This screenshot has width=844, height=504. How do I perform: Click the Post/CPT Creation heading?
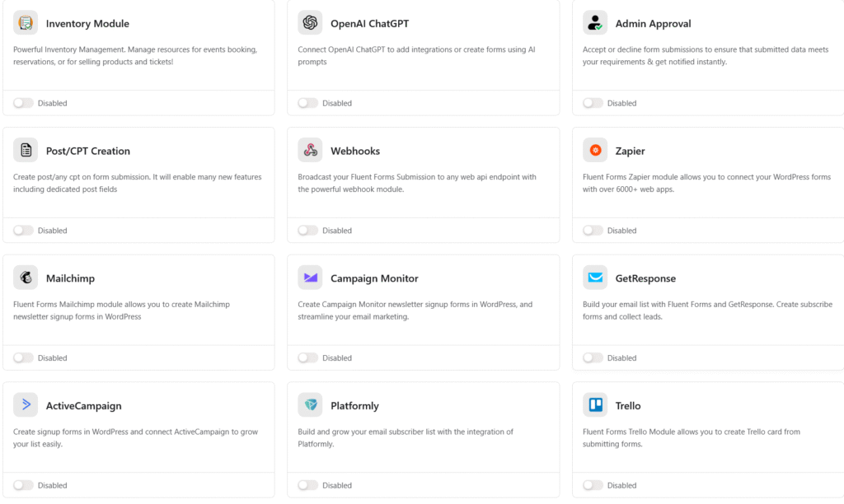(x=87, y=152)
